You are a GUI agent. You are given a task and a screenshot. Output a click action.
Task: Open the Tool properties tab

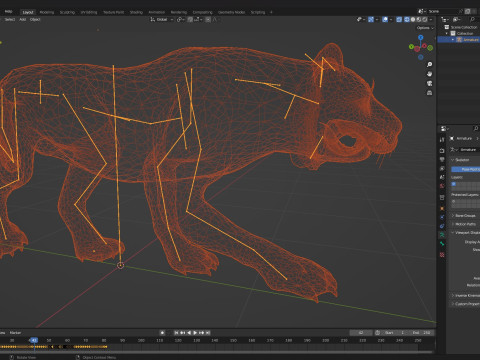442,140
